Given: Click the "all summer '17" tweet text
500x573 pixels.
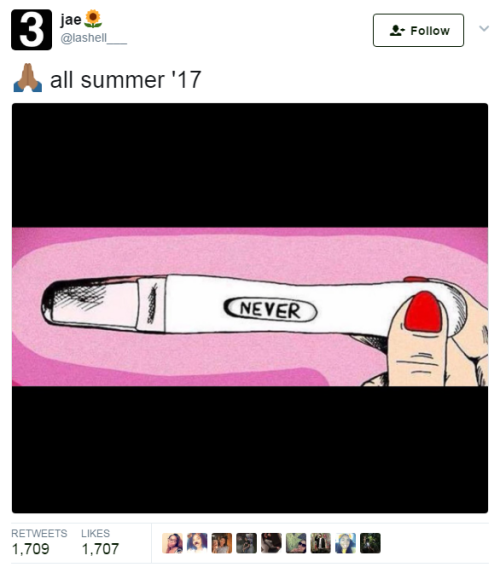Looking at the screenshot, I should [125, 80].
